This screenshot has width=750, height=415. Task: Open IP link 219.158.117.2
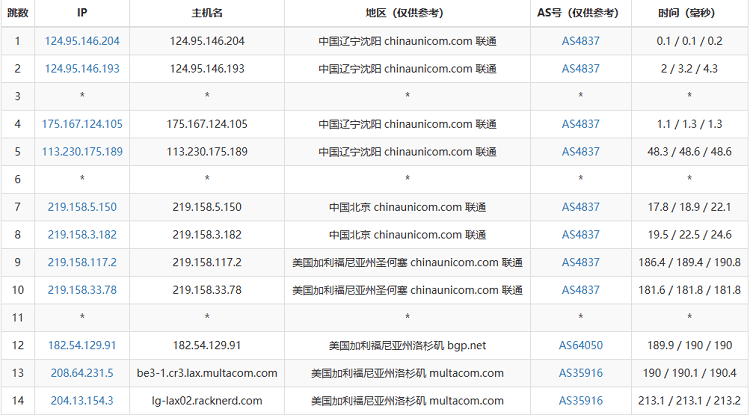coord(82,262)
